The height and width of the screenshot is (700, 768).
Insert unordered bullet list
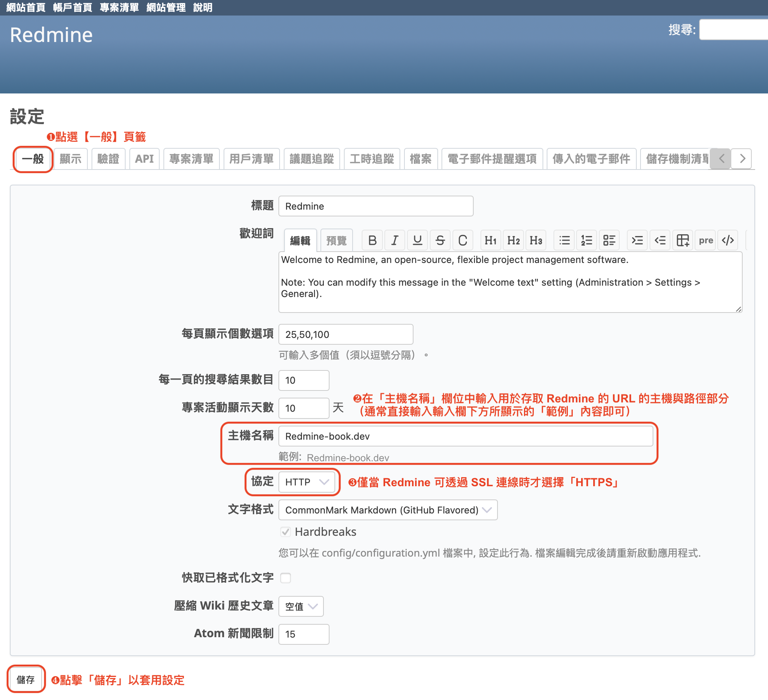click(564, 240)
